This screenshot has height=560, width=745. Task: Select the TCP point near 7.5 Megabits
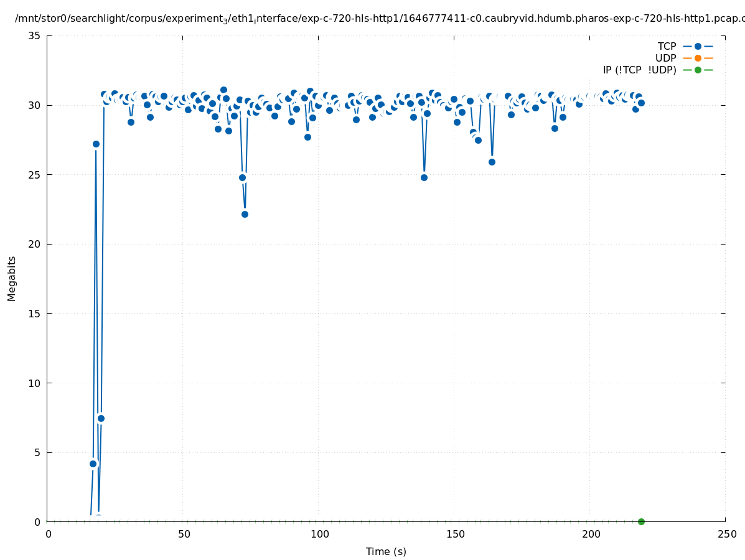[x=101, y=418]
